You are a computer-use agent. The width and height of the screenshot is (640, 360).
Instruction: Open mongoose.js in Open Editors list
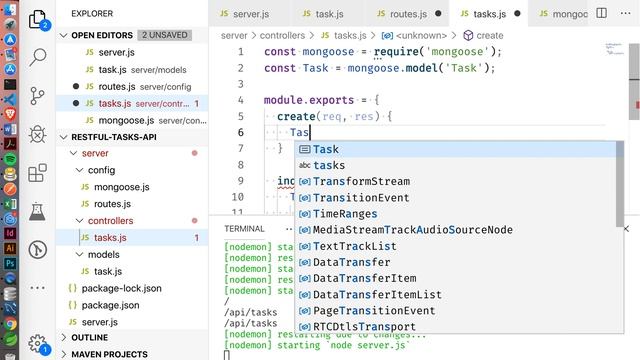[132, 120]
